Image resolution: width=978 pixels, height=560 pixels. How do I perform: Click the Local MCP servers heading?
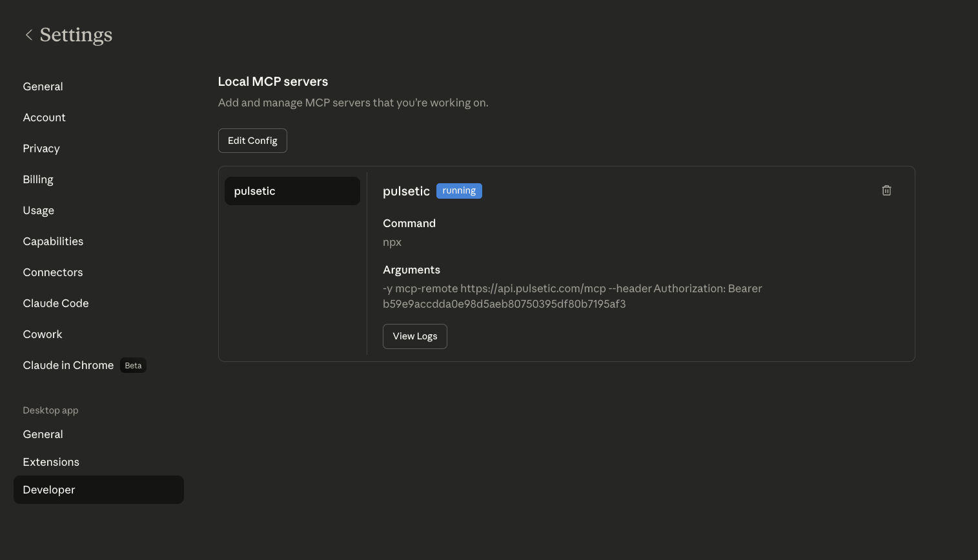click(273, 82)
